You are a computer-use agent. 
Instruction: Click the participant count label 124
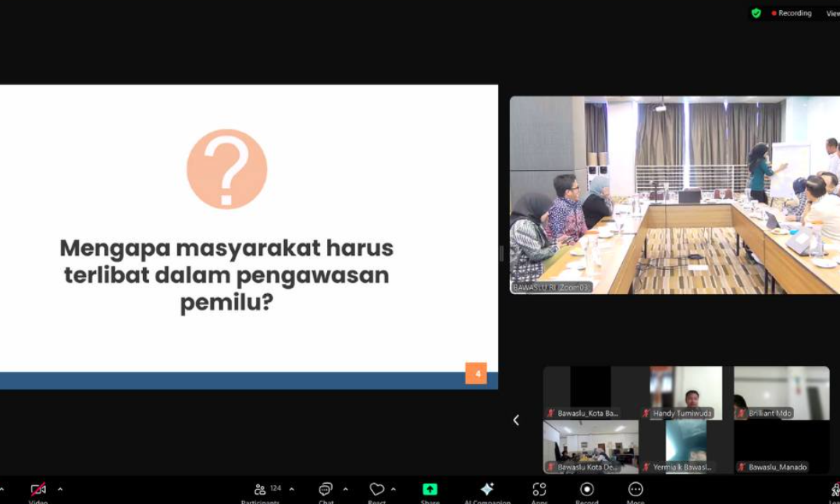pos(276,490)
